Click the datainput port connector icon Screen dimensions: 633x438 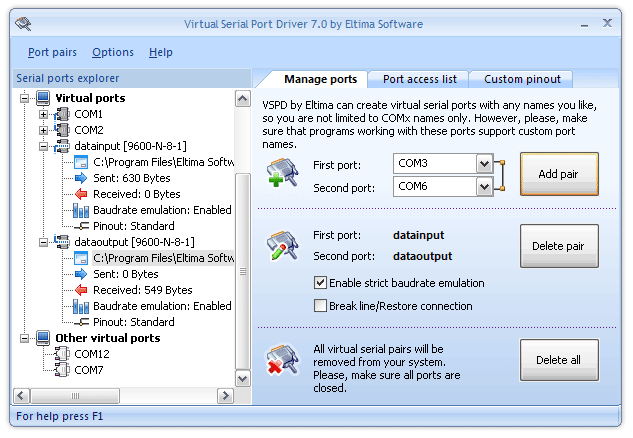[x=62, y=146]
